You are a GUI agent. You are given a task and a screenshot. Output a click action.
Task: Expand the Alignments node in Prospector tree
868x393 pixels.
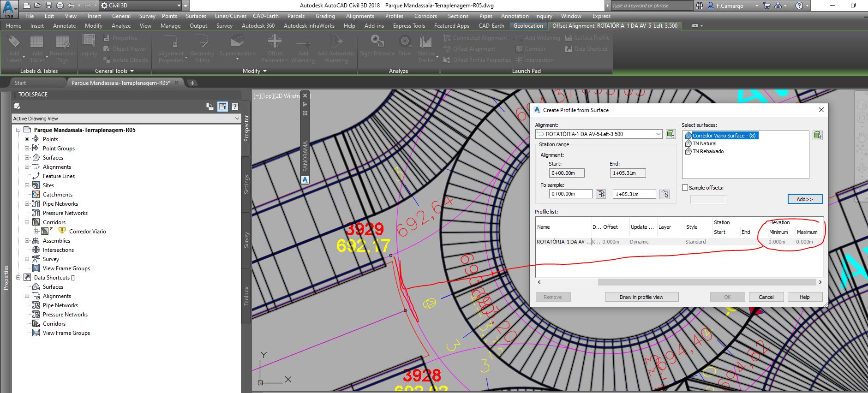coord(27,167)
